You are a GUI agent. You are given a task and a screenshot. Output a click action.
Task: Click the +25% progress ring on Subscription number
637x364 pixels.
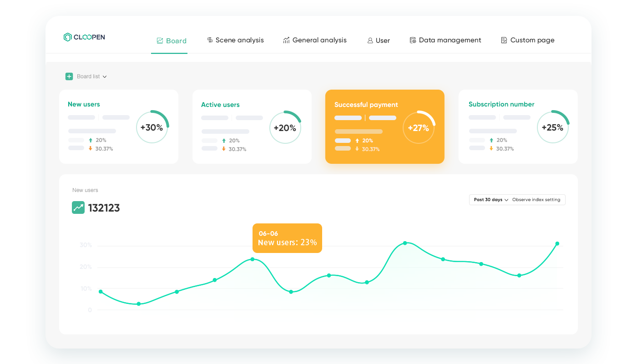552,127
